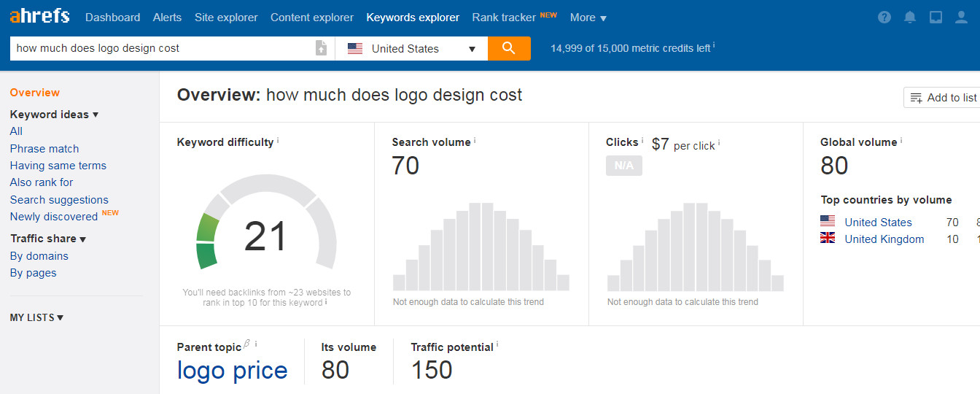Click into the keyword search field
Image resolution: width=980 pixels, height=394 pixels.
click(x=160, y=48)
